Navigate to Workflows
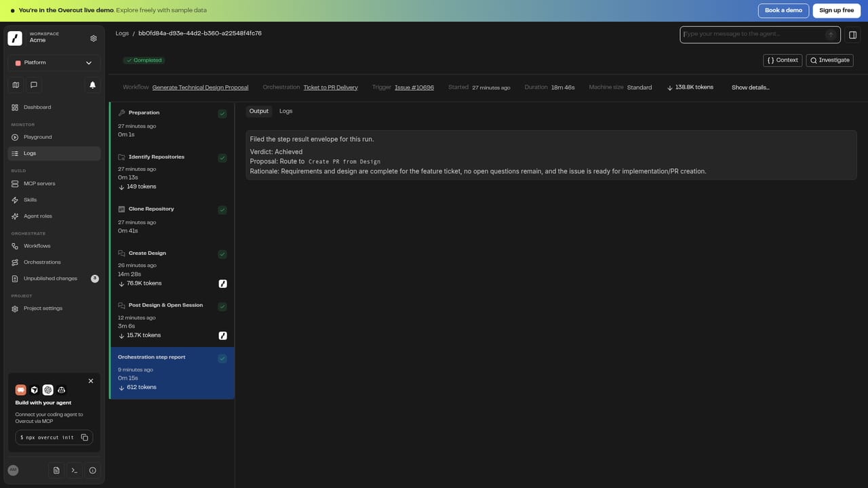The height and width of the screenshot is (488, 868). click(x=54, y=246)
